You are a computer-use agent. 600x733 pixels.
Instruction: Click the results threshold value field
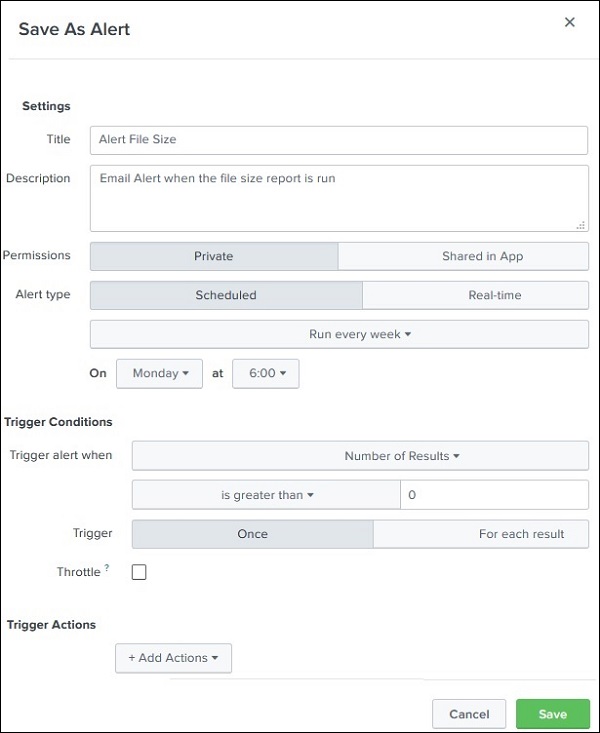click(x=494, y=495)
